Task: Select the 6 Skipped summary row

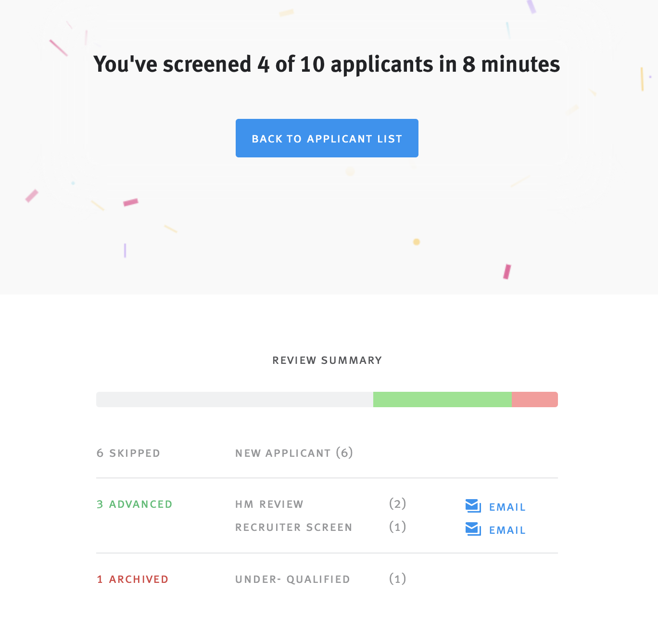Action: point(128,453)
